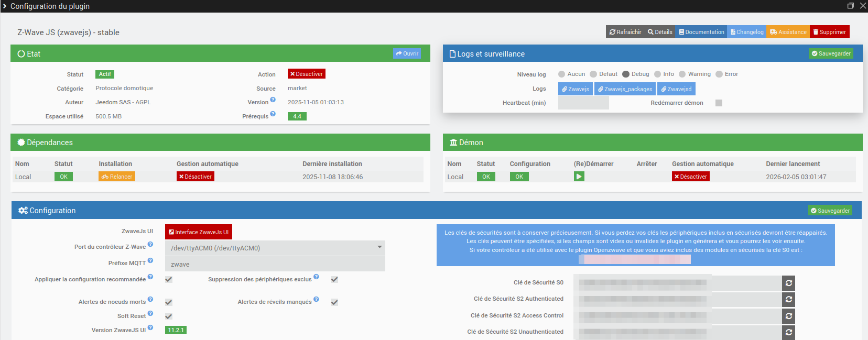868x340 pixels.
Task: Open the Zwavejs_packages log
Action: pos(625,89)
